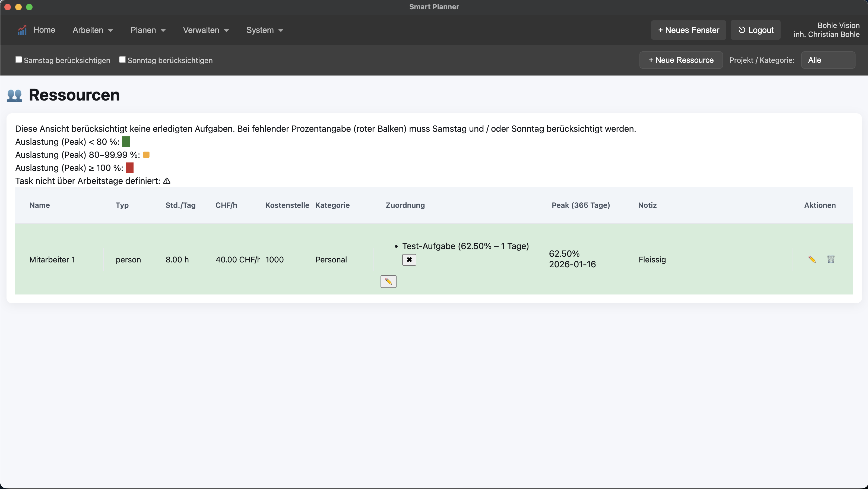Click the + Neues Fenster button
The width and height of the screenshot is (868, 489).
coord(688,30)
